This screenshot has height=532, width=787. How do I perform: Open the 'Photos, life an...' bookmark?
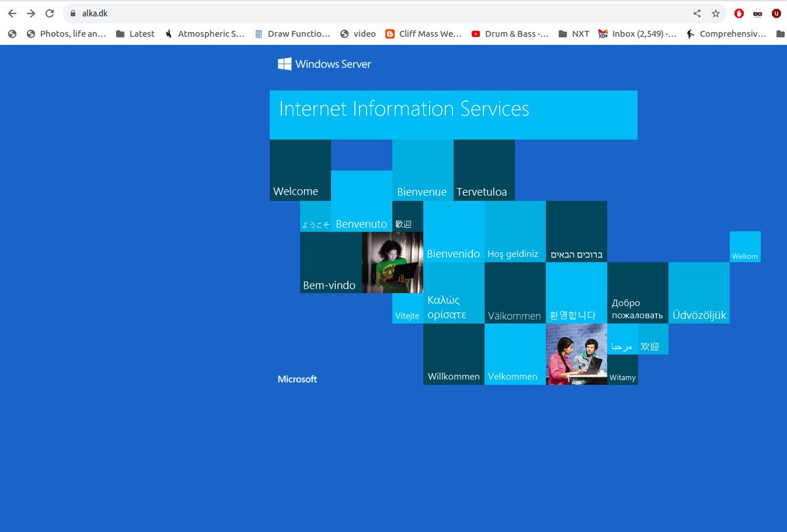pos(66,33)
